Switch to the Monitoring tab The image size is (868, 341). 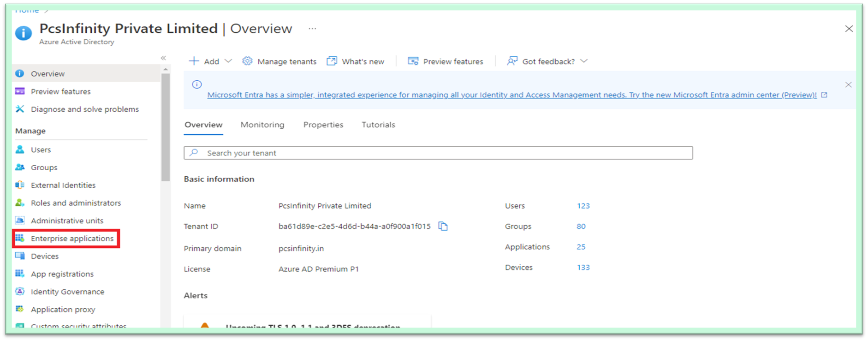pos(262,125)
